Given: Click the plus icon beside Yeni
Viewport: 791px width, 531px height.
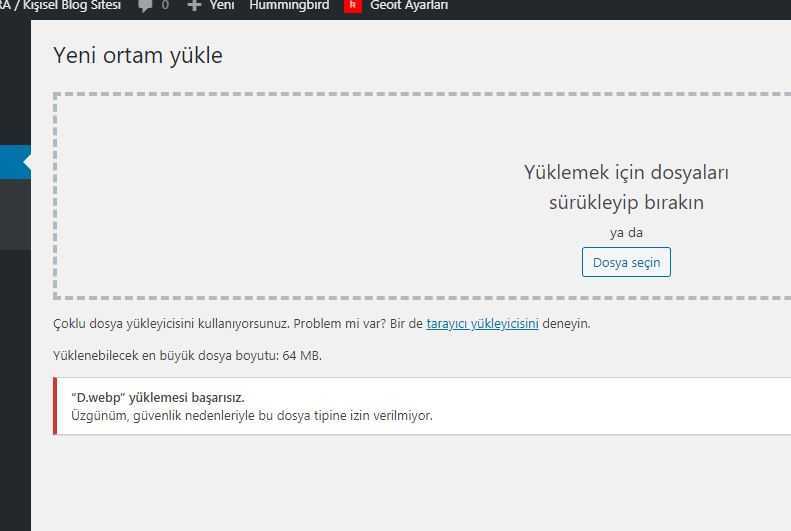Looking at the screenshot, I should [194, 6].
